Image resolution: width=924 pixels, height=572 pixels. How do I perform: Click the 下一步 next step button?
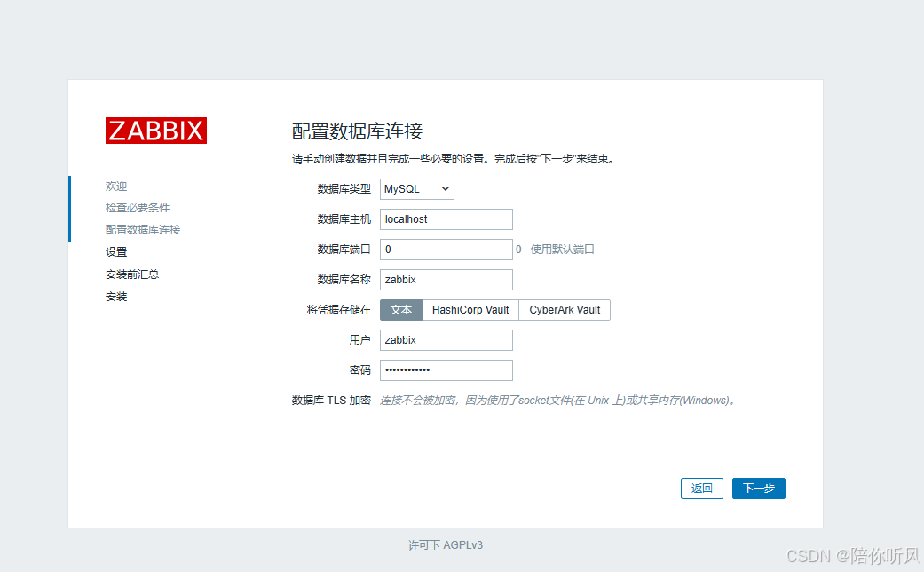758,489
